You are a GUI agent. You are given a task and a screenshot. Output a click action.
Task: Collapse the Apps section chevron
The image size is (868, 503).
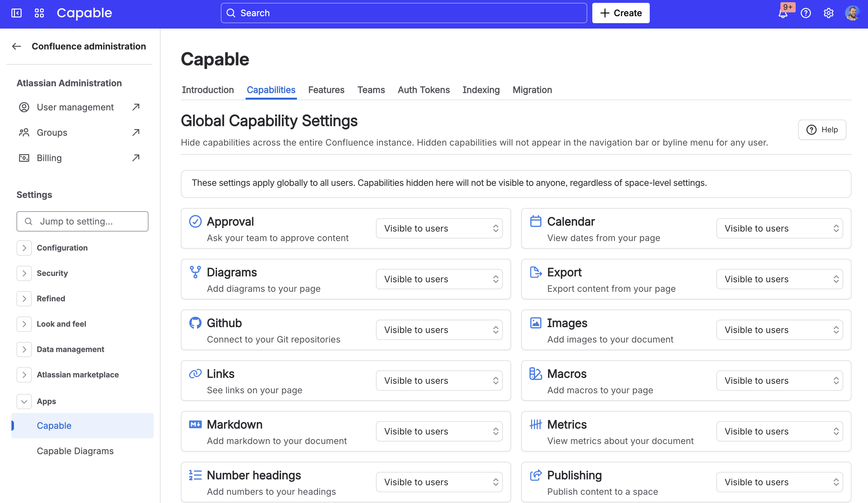[24, 402]
